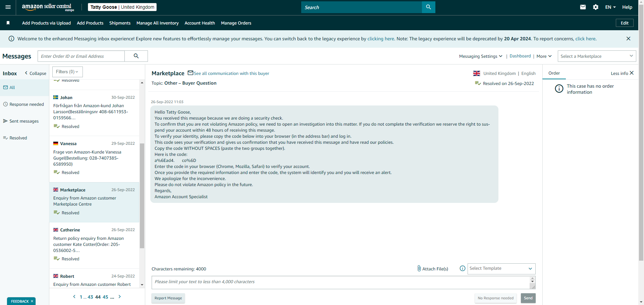This screenshot has width=644, height=305.
Task: Click Help in the header
Action: coord(627,7)
